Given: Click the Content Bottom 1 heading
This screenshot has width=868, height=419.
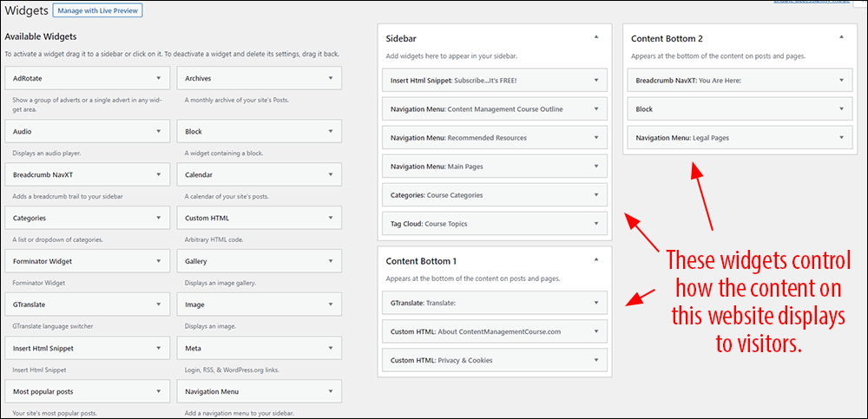Looking at the screenshot, I should coord(421,261).
